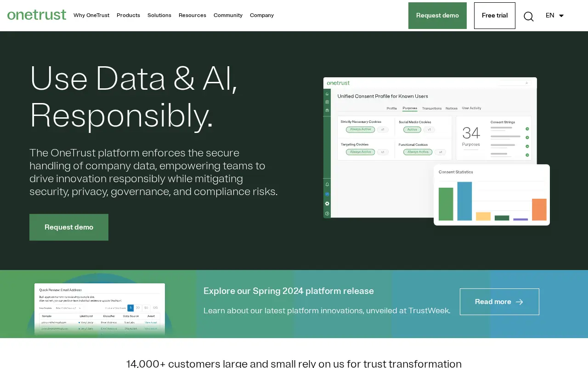Open the site search magnifier icon
This screenshot has height=368, width=588.
(x=529, y=16)
